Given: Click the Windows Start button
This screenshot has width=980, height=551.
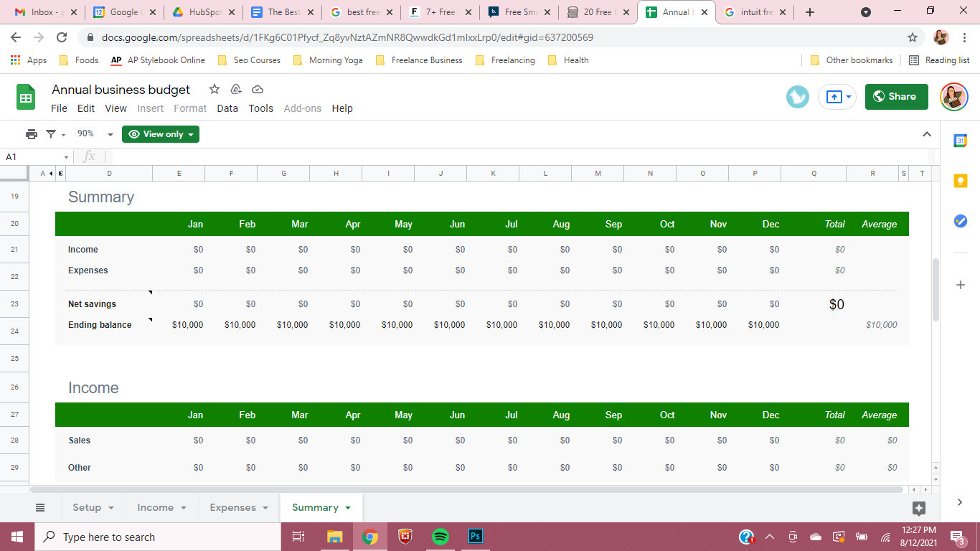Looking at the screenshot, I should (17, 537).
